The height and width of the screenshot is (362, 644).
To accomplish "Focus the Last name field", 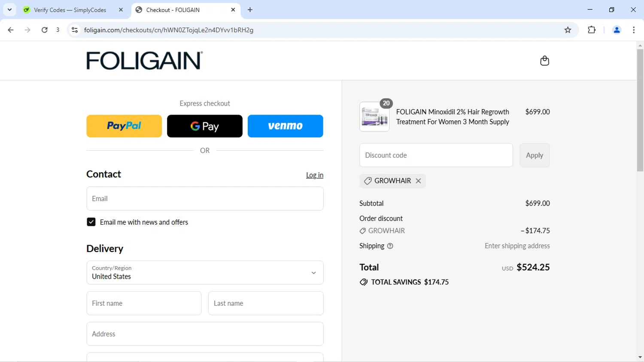I will [266, 303].
